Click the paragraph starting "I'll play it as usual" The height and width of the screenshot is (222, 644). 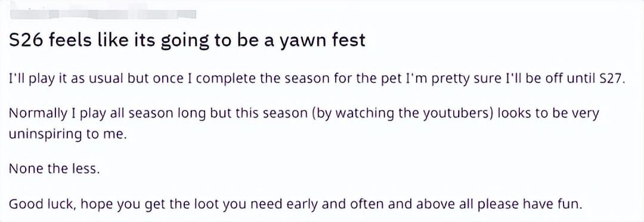click(317, 79)
